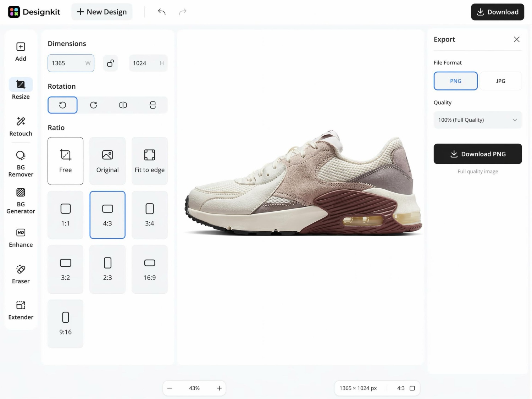Select JPG file format

pos(500,81)
